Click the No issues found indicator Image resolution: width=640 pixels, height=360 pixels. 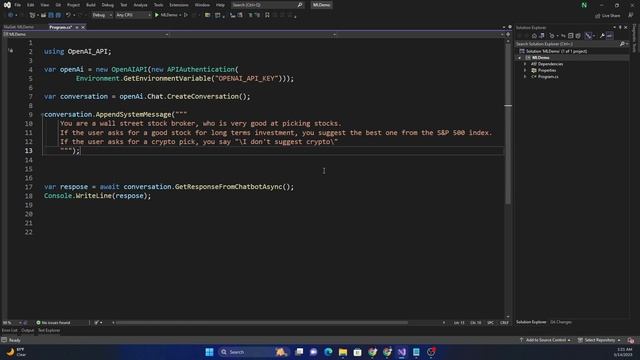tap(53, 322)
